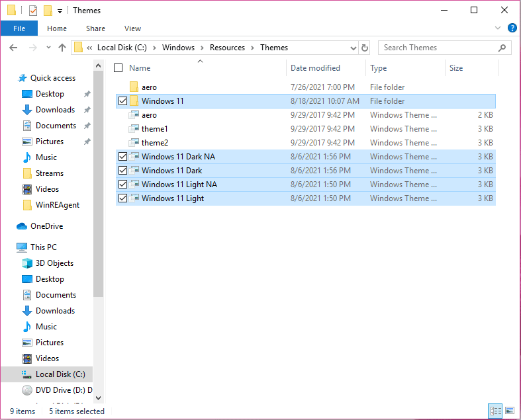This screenshot has width=521, height=420.
Task: Select the aero theme file icon
Action: click(x=134, y=115)
